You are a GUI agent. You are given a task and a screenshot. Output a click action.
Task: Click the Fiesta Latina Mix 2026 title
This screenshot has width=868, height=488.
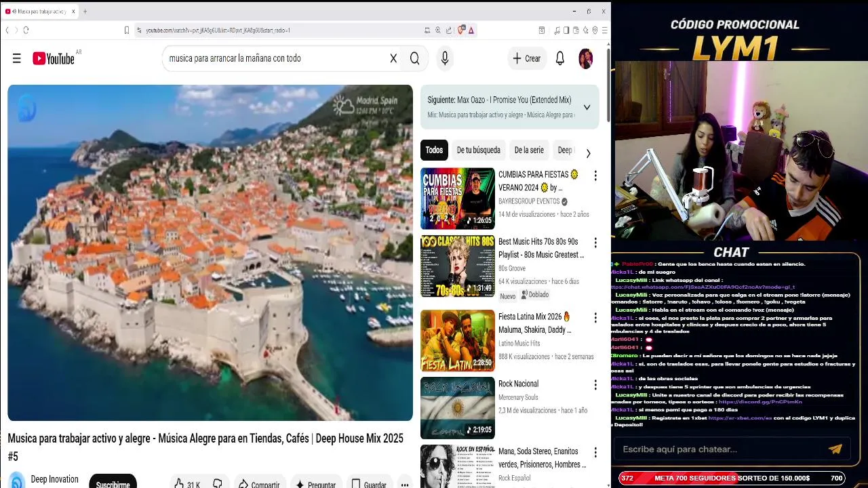535,323
